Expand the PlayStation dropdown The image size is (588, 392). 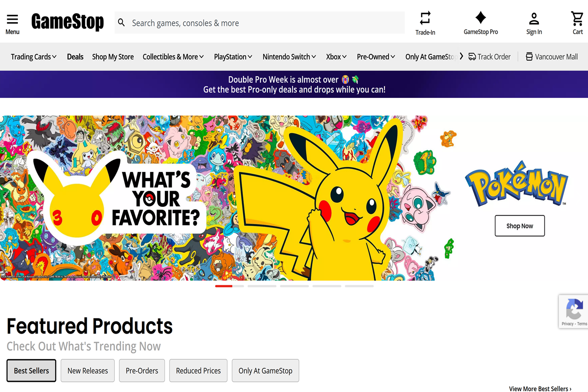click(x=233, y=57)
